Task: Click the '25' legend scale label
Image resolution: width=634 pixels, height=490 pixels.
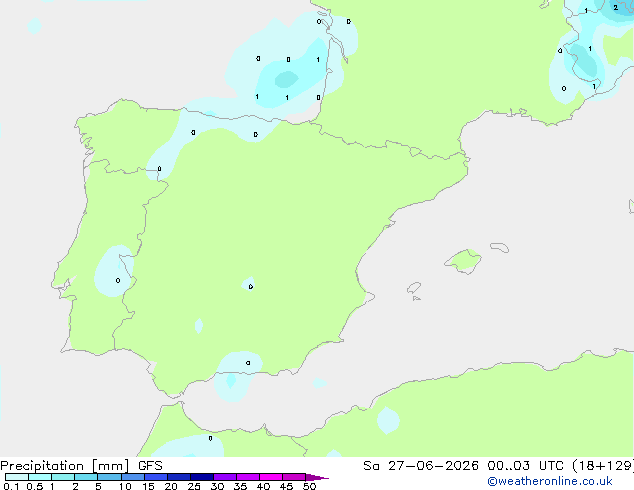Action: (194, 486)
